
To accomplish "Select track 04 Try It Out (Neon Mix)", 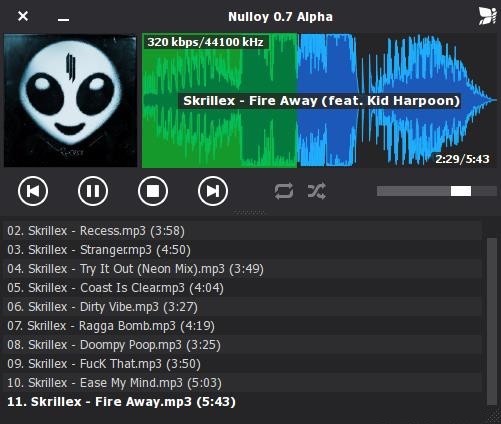I will (242, 269).
